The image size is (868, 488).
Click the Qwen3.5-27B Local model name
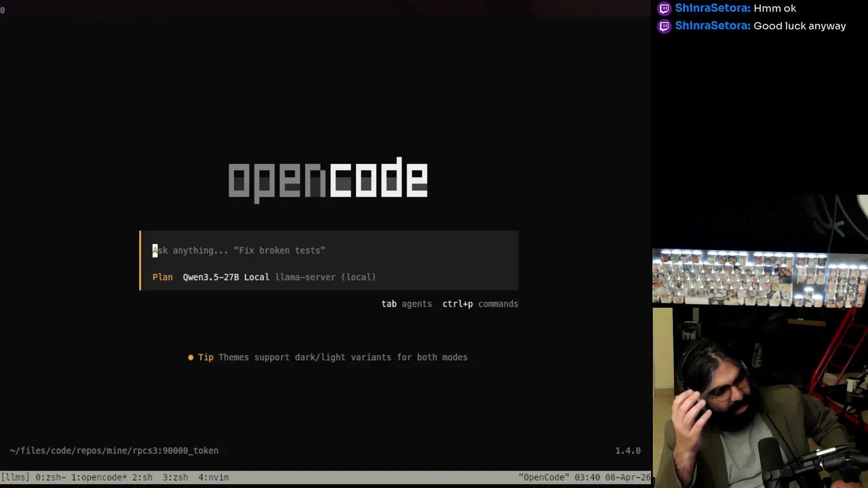[x=226, y=277]
